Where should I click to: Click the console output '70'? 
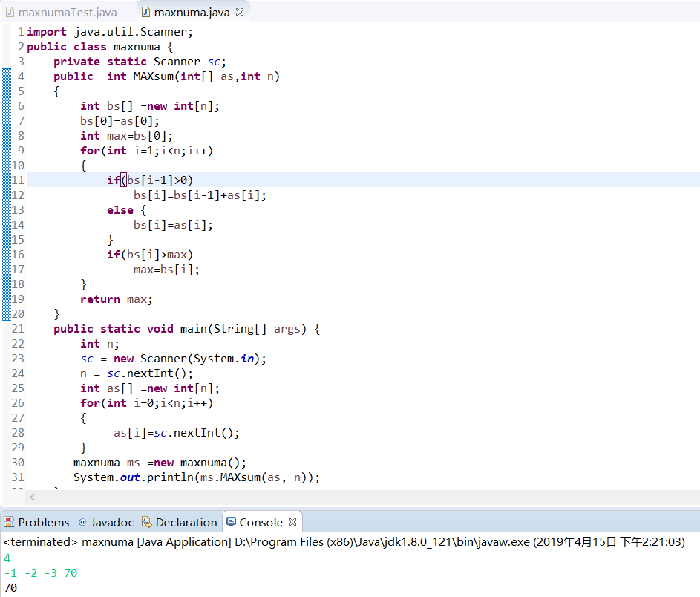tap(10, 587)
